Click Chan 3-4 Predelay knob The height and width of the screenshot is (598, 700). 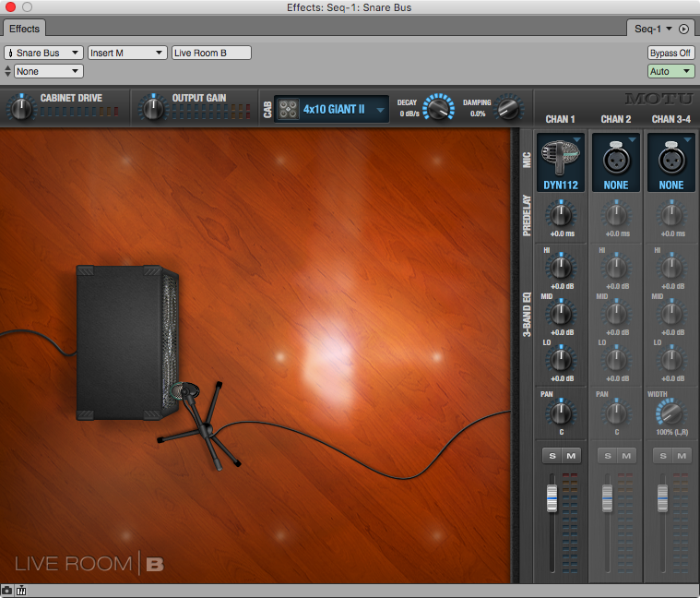[671, 215]
